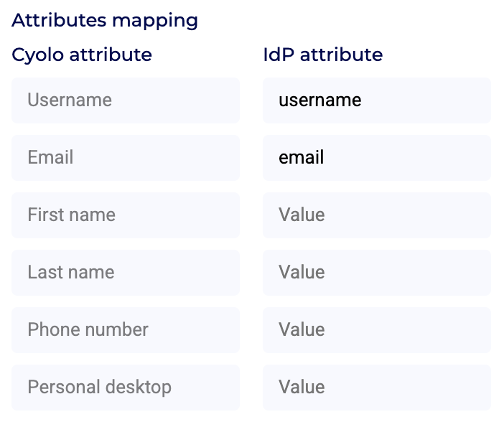Focus the IdP Value field beside Phone number
The width and height of the screenshot is (504, 422).
[377, 330]
